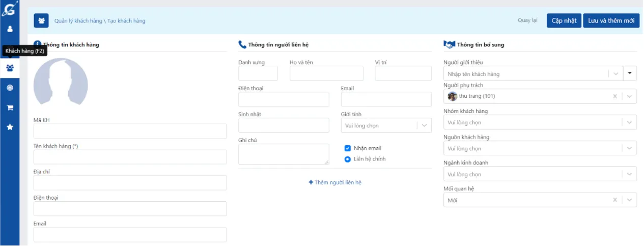Open the star favorites sidebar icon

(x=10, y=127)
